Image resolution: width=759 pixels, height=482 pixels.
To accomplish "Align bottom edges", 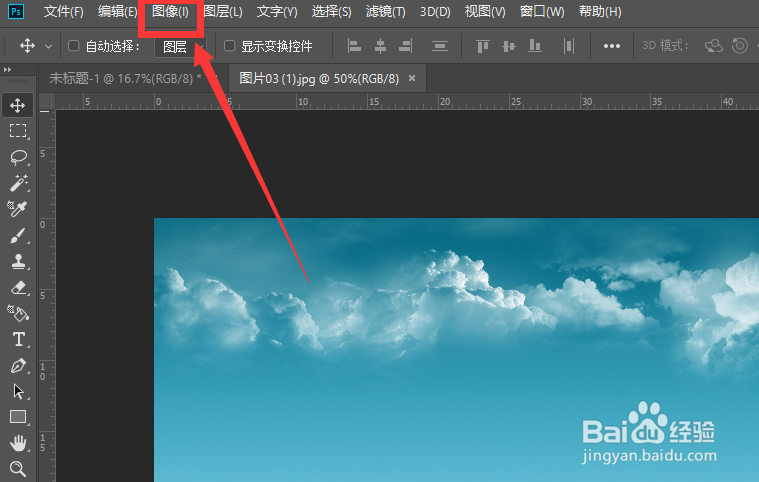I will [x=535, y=46].
